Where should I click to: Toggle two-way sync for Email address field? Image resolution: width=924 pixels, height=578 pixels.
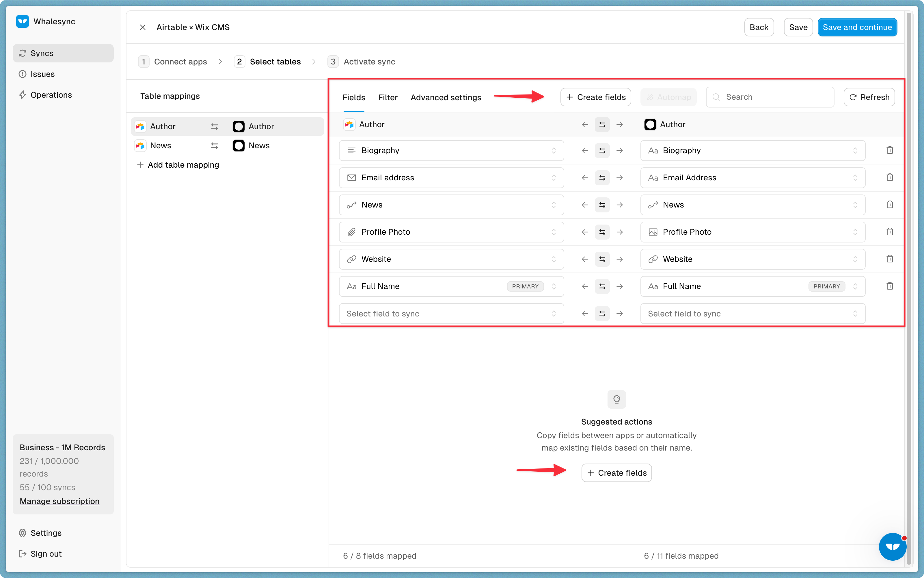point(602,178)
